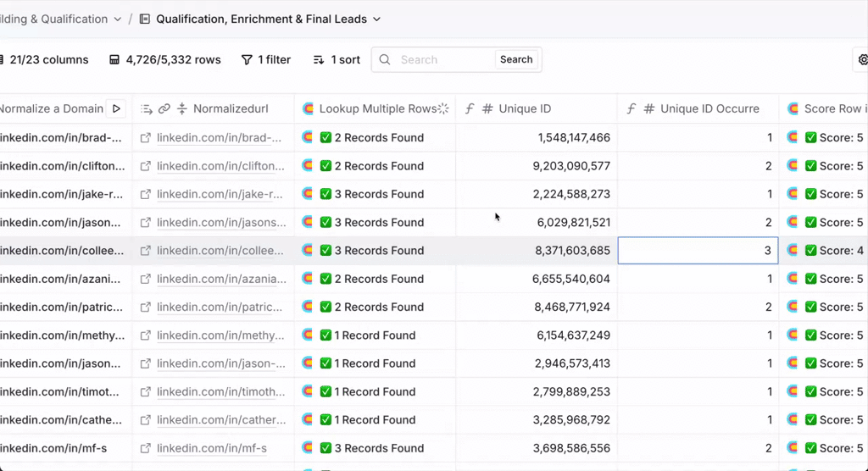This screenshot has height=471, width=868.
Task: Click the loading spinner in Lookup Multiple Rows header
Action: click(442, 108)
